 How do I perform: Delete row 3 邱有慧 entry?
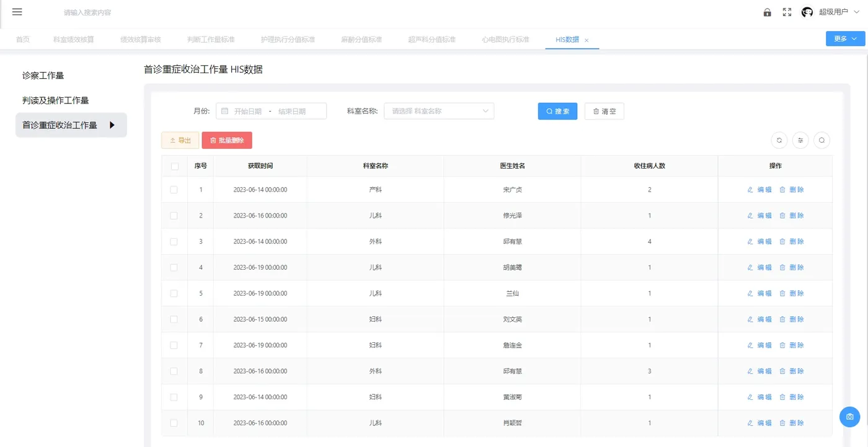792,242
